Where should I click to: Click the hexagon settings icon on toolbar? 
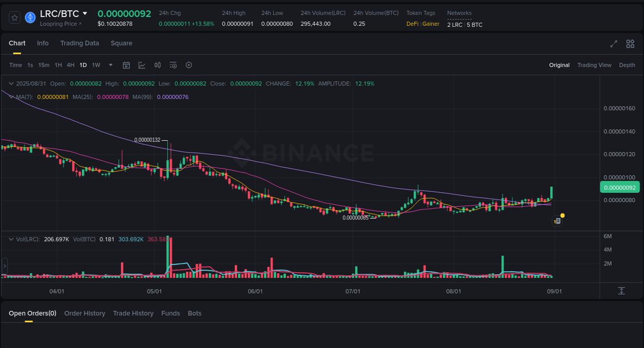189,65
